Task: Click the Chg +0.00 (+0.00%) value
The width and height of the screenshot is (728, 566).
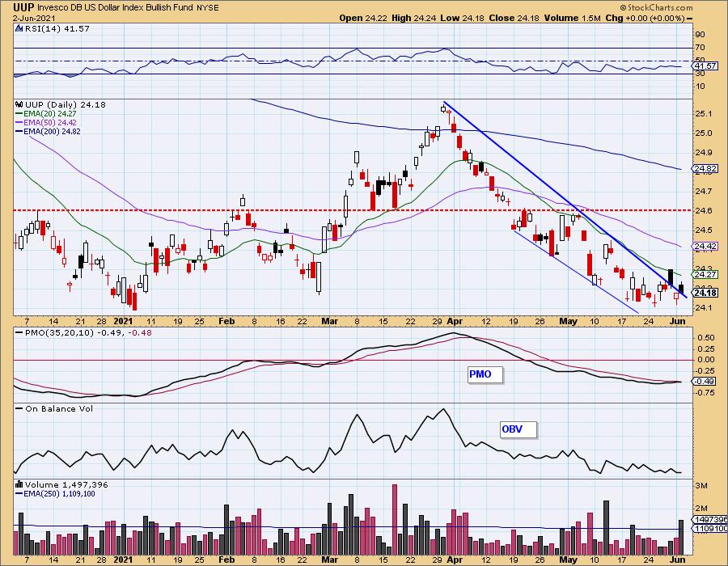Action: pos(645,18)
